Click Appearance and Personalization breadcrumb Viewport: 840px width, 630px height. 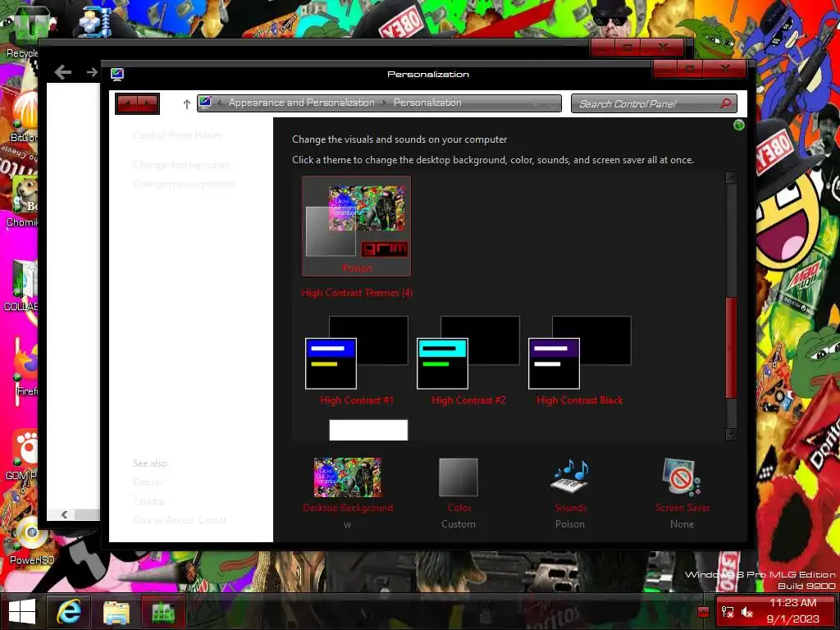tap(302, 103)
